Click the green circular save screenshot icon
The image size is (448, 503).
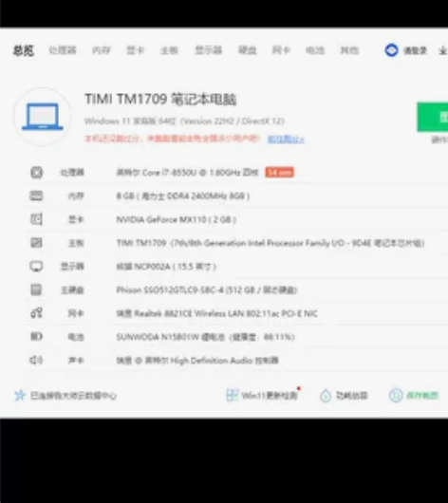point(396,395)
